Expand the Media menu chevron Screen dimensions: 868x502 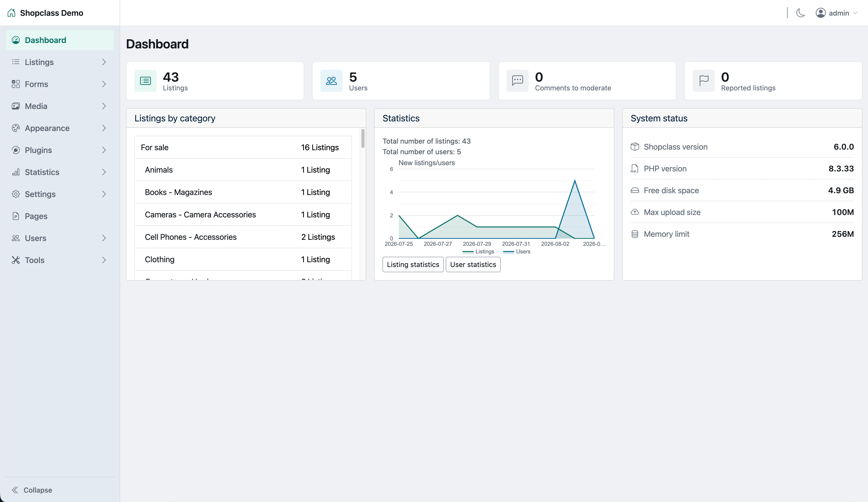(x=104, y=106)
